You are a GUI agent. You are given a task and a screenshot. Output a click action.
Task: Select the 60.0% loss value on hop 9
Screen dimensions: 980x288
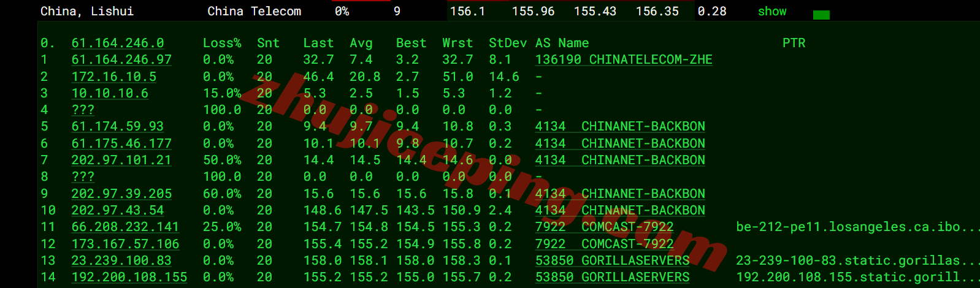(x=222, y=194)
